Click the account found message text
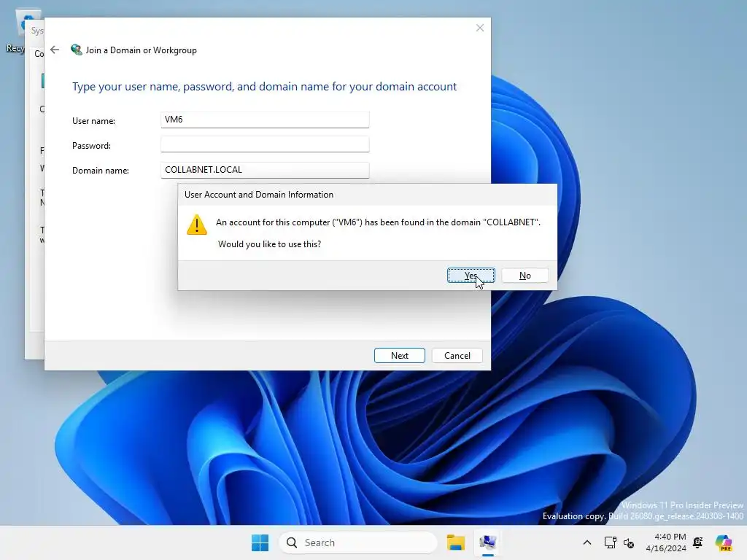Screen dimensions: 747x560 [379, 222]
